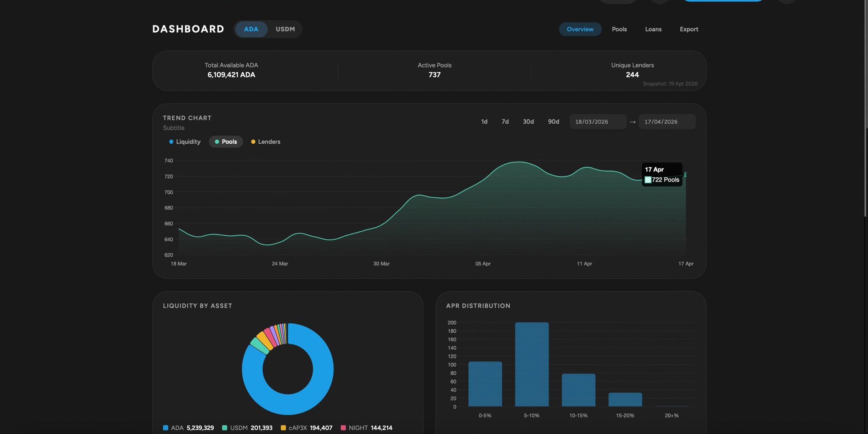Choose the 90d time range
This screenshot has height=434, width=868.
[x=553, y=122]
